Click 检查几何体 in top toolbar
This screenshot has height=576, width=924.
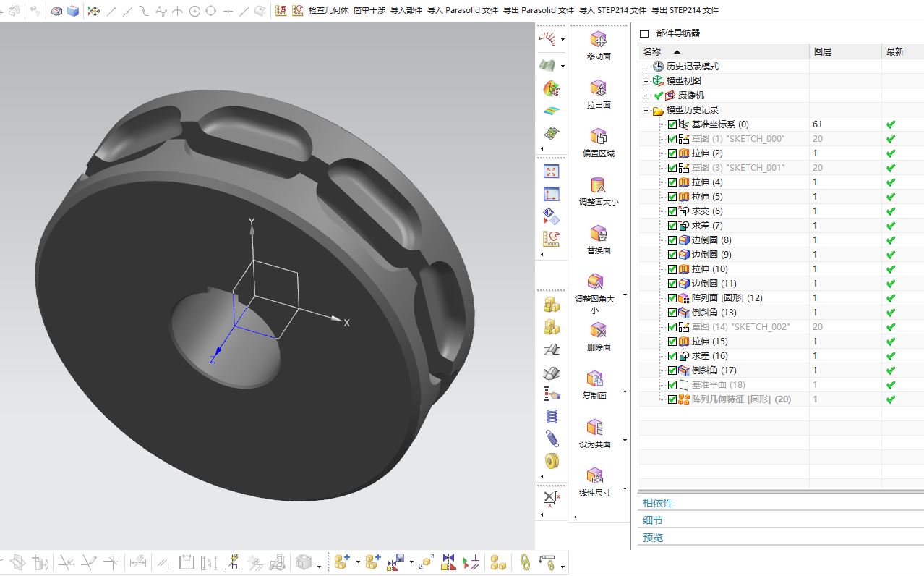click(x=328, y=11)
